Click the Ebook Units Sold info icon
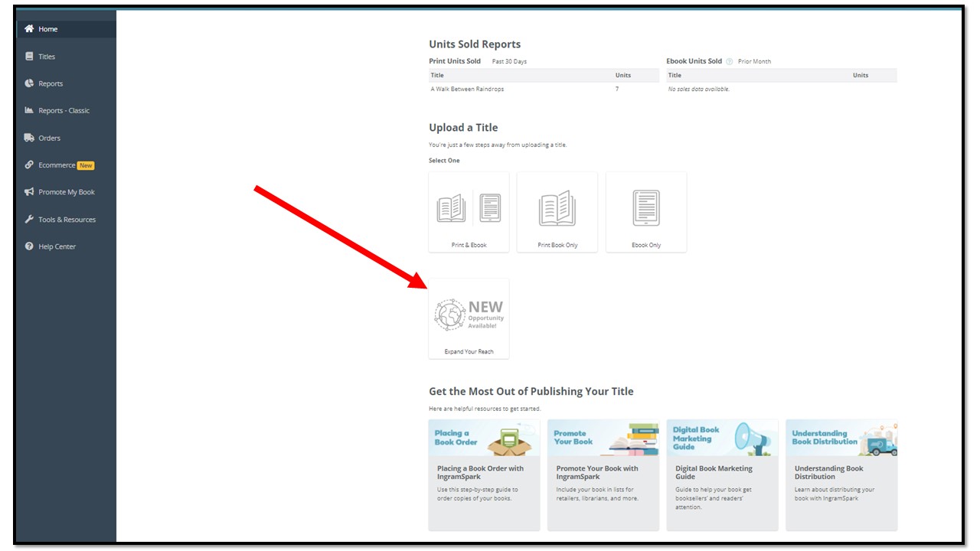The image size is (980, 551). pyautogui.click(x=730, y=61)
